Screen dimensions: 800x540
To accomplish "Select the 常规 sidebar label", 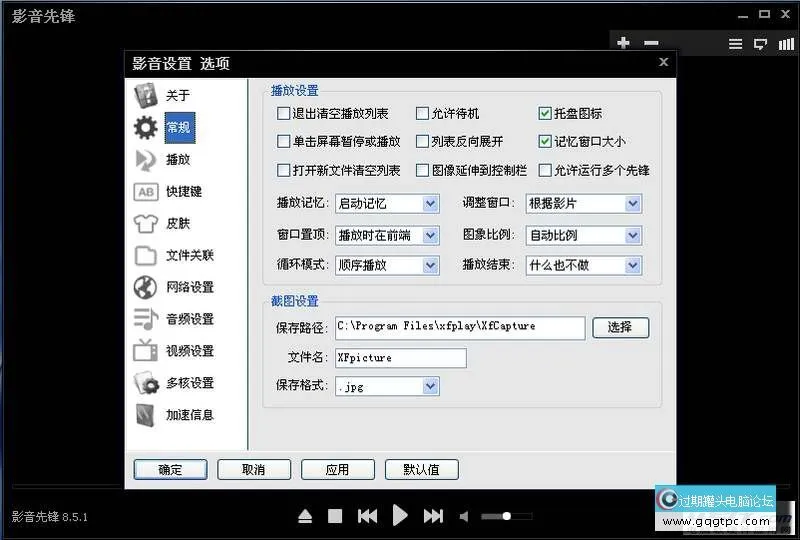I will point(180,128).
